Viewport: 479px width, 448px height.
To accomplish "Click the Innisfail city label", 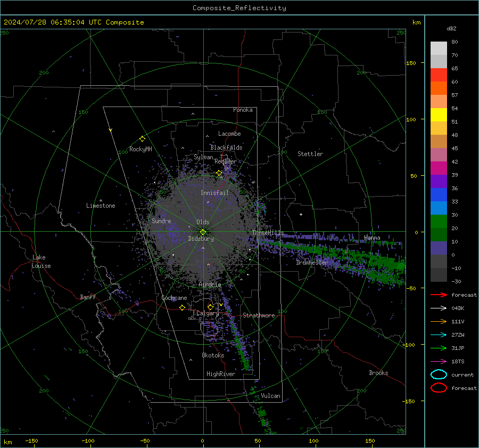I will (214, 193).
